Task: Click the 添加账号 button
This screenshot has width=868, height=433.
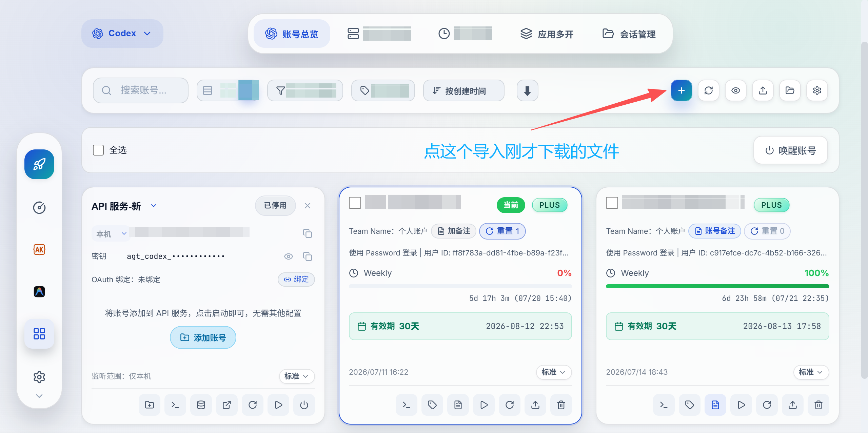Action: [203, 337]
